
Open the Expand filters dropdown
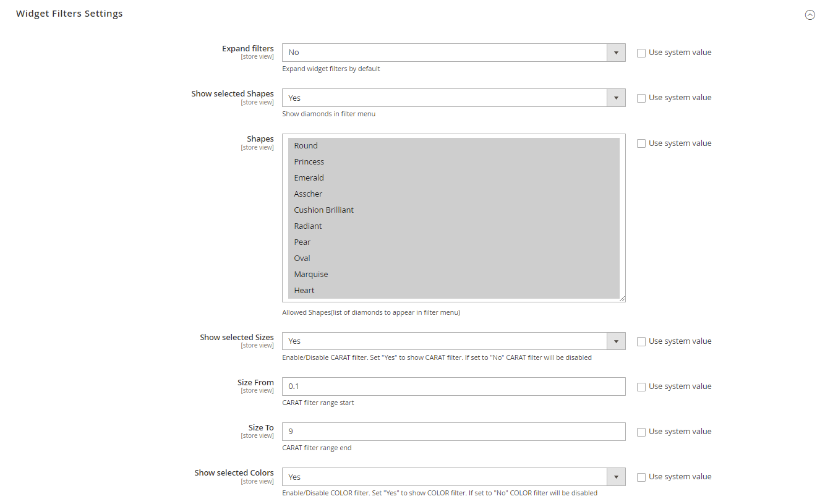(453, 53)
